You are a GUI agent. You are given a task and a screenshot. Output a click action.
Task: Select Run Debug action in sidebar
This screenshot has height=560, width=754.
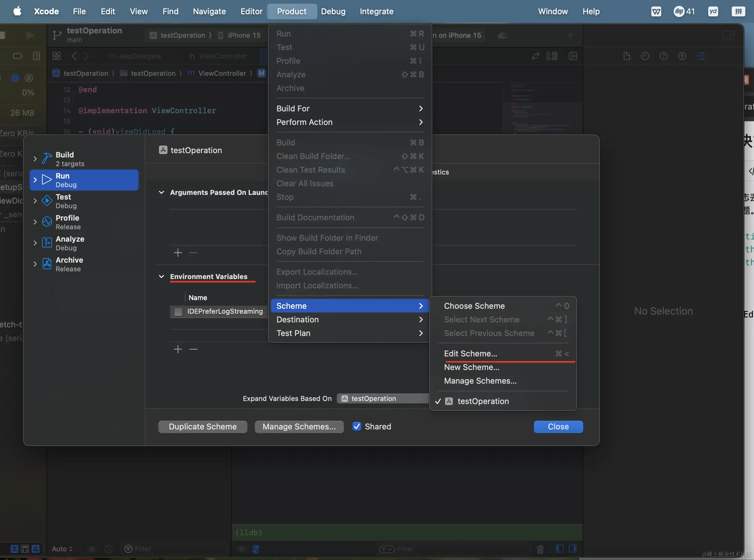click(x=84, y=180)
